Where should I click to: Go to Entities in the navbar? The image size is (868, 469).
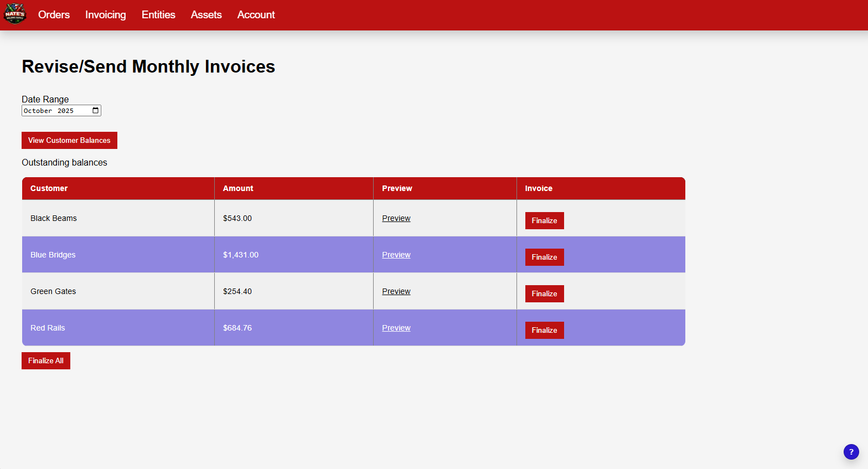158,15
